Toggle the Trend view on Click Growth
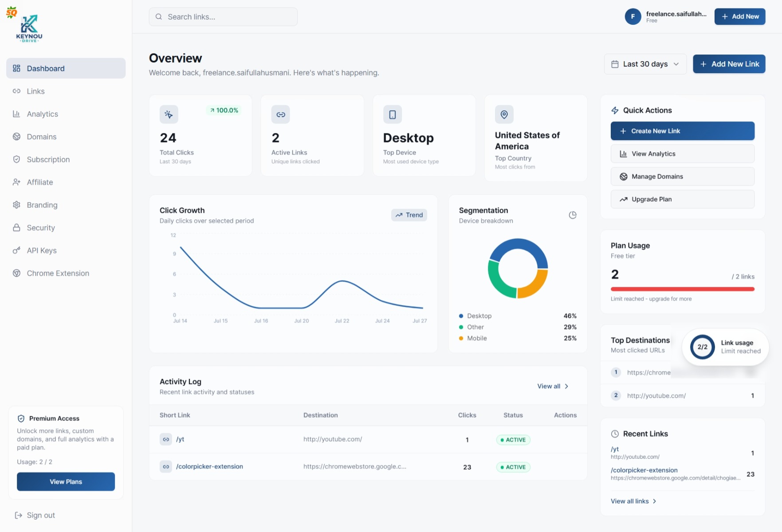The image size is (782, 532). coord(409,215)
